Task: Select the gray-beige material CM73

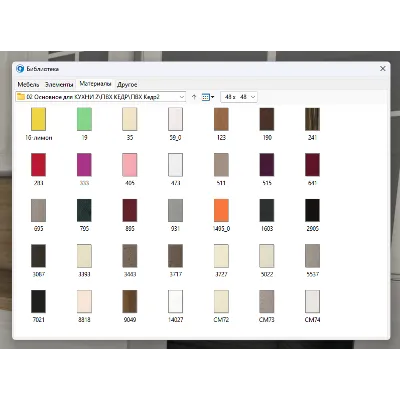Action: click(x=267, y=301)
